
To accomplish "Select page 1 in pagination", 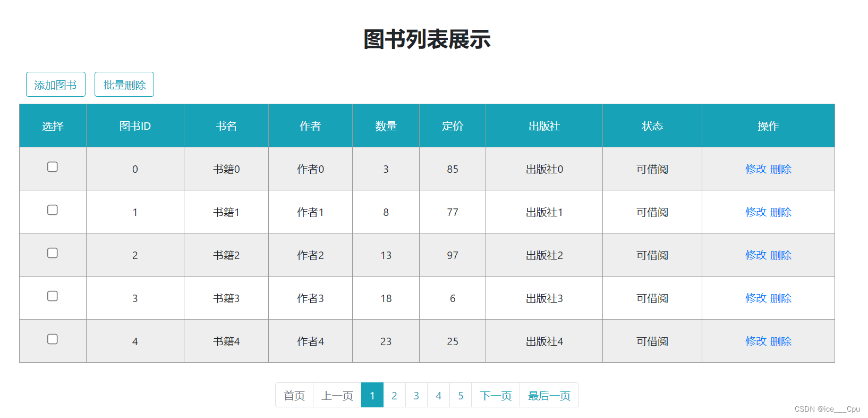I will 372,395.
